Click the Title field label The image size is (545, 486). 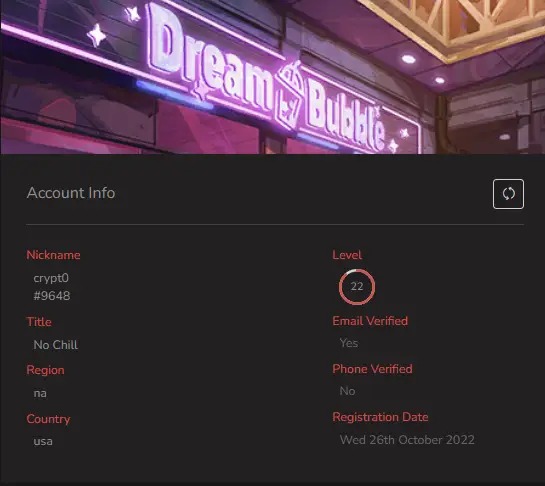[x=39, y=322]
